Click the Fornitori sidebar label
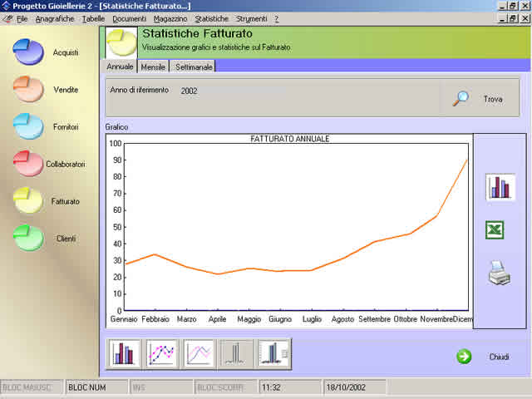This screenshot has width=532, height=399. pos(66,127)
